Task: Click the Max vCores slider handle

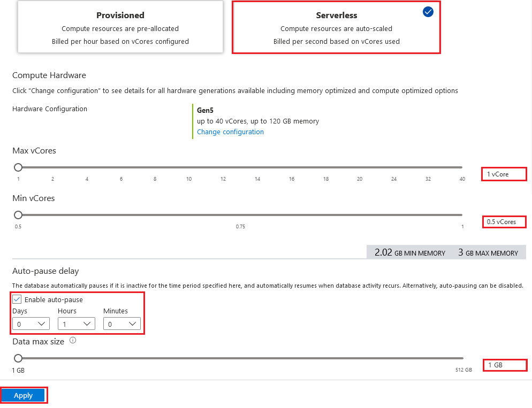Action: click(18, 167)
